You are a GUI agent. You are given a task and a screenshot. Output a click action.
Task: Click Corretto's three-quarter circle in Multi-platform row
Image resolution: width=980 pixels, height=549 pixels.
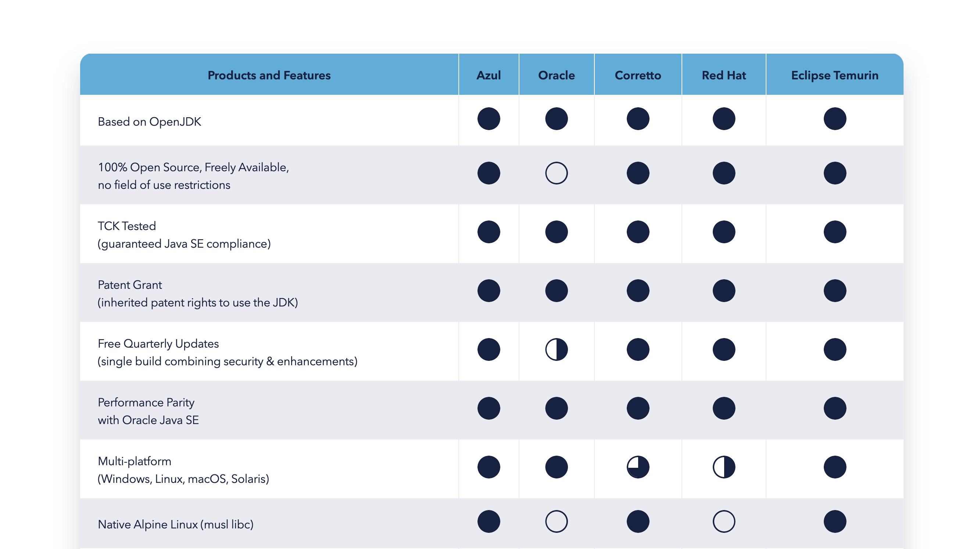pyautogui.click(x=638, y=467)
